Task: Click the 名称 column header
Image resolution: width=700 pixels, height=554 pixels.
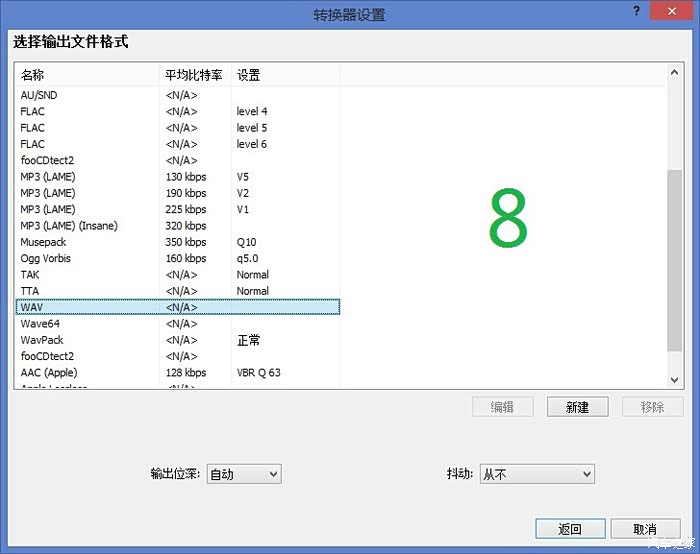Action: (86, 76)
